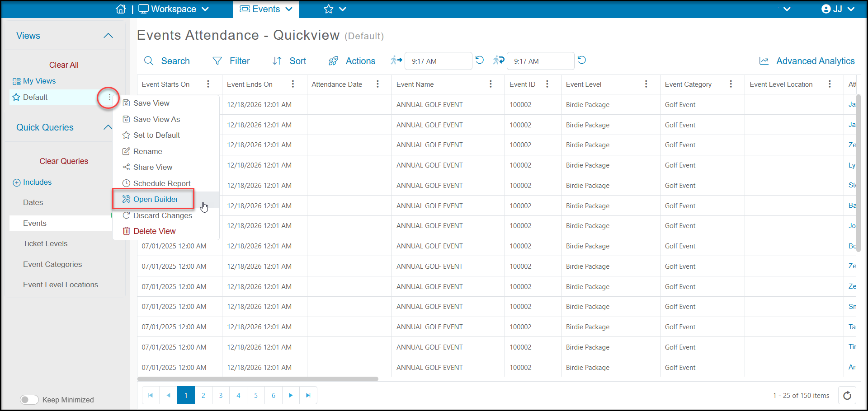868x411 pixels.
Task: Open Event Ends On column menu
Action: coord(293,84)
